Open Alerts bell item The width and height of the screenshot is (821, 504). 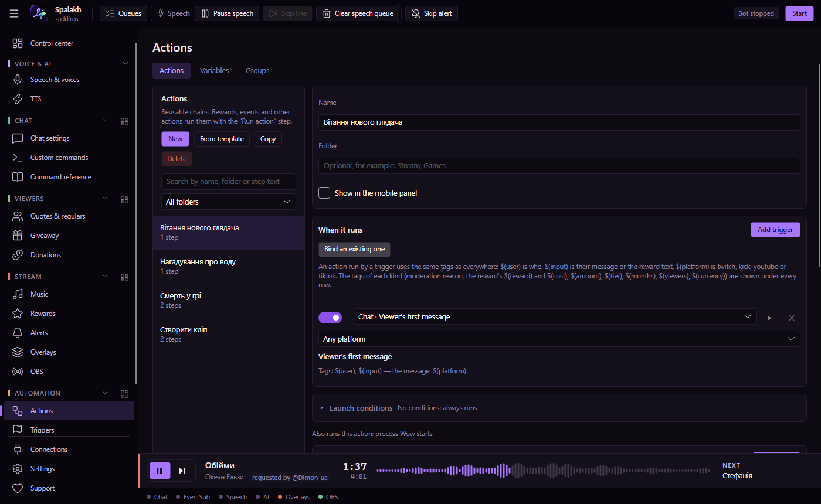tap(69, 333)
